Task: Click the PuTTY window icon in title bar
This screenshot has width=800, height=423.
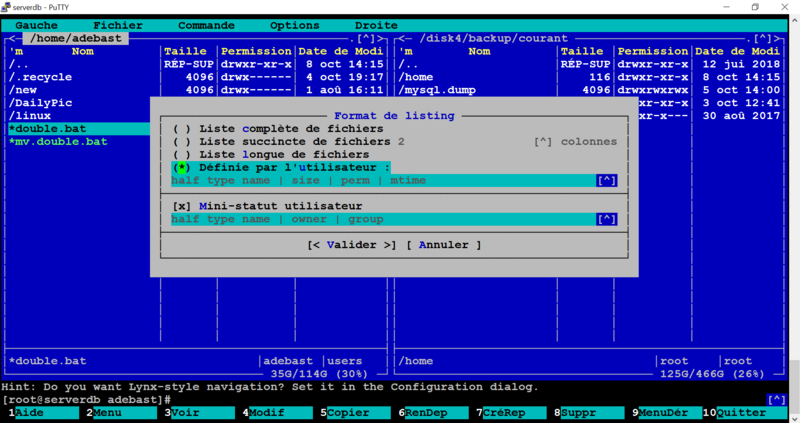Action: [6, 7]
